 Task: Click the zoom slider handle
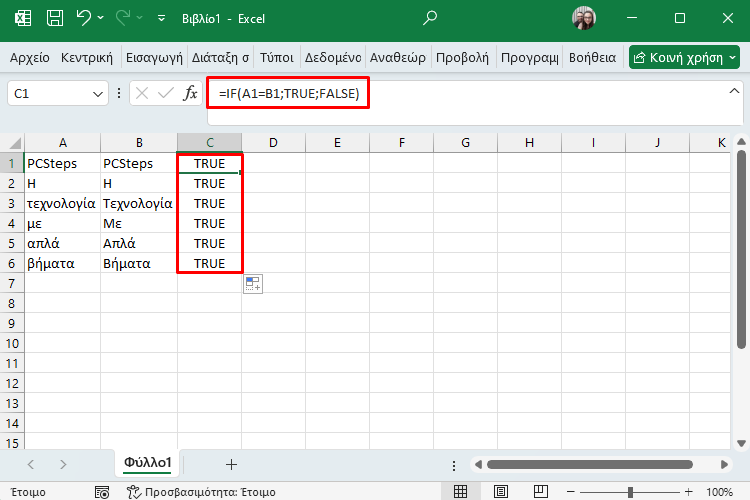[630, 491]
